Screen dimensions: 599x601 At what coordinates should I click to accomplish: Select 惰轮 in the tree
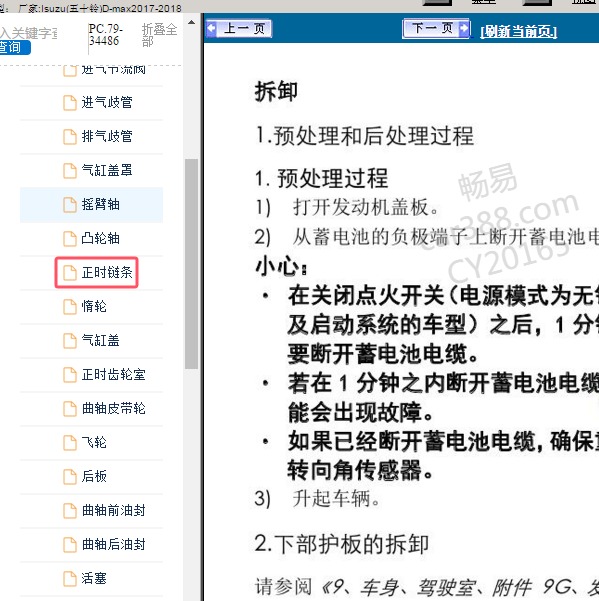tap(94, 306)
